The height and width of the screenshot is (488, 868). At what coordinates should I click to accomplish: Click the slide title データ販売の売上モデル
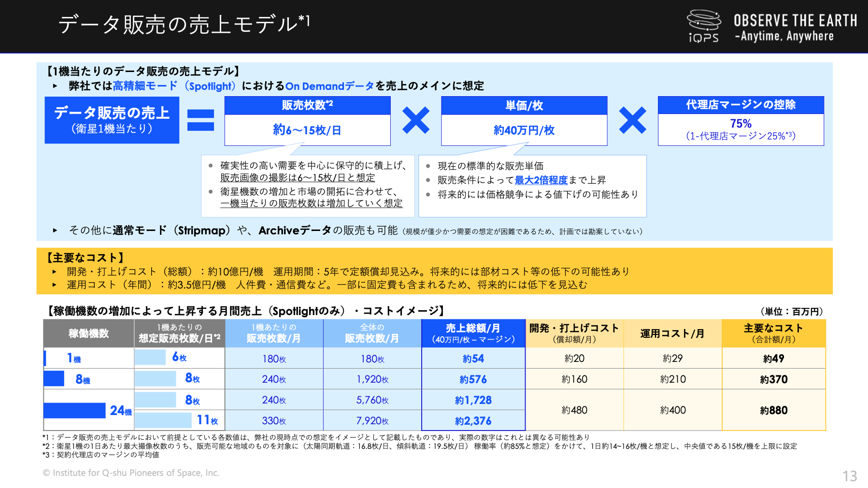click(x=184, y=24)
